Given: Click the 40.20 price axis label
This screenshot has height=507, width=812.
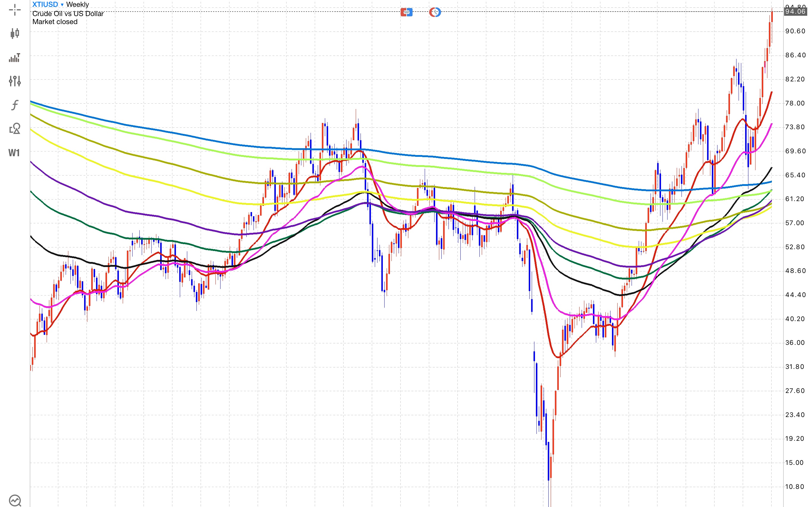Looking at the screenshot, I should (795, 319).
